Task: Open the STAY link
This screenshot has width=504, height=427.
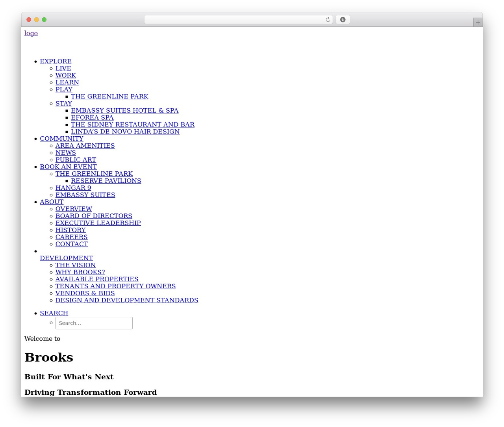Action: coord(63,104)
